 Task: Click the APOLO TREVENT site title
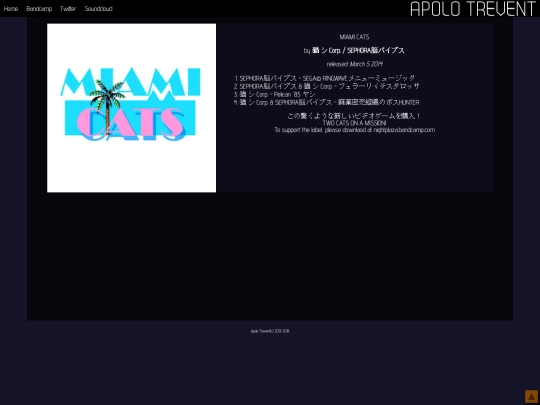click(x=474, y=9)
